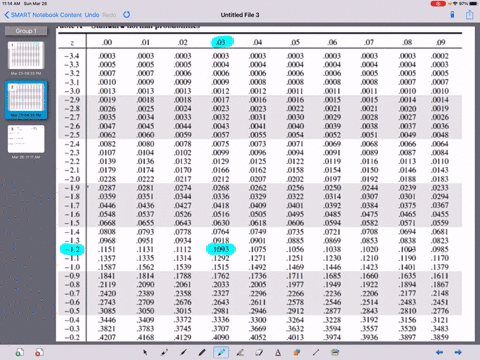Viewport: 480px width, 360px height.
Task: Go to next page arrow
Action: pos(458,352)
